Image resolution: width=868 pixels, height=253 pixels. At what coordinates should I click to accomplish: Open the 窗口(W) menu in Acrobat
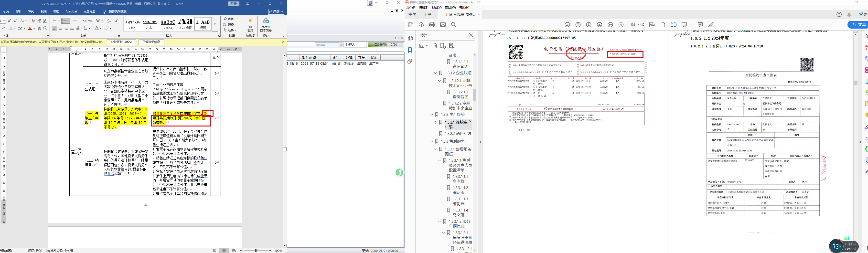[450, 7]
